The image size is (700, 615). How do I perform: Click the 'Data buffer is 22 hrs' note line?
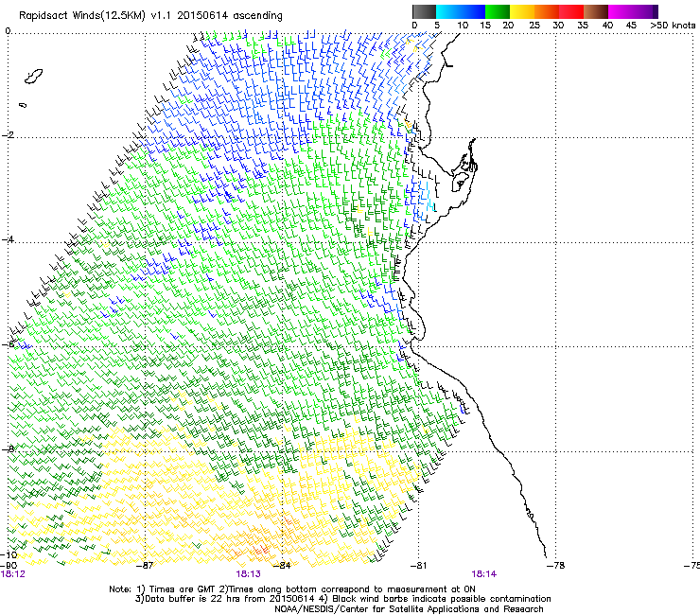[342, 599]
